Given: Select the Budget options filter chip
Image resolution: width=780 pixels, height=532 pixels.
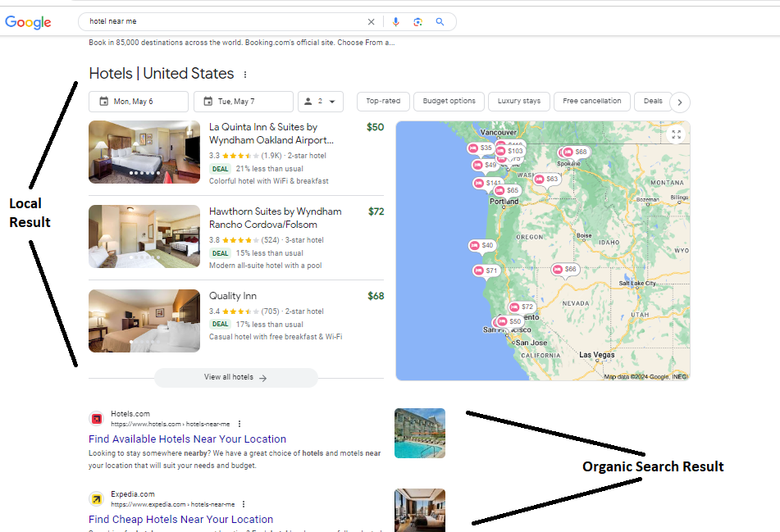Looking at the screenshot, I should click(x=449, y=101).
